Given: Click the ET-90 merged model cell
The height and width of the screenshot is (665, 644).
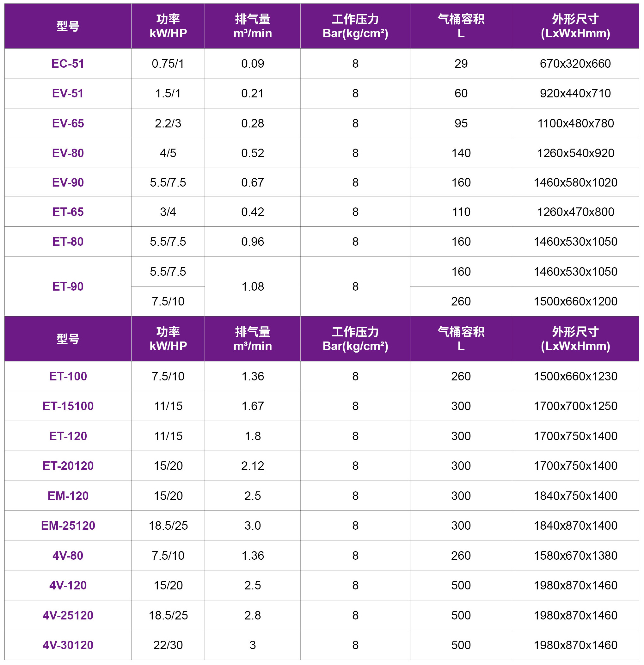Looking at the screenshot, I should pos(68,286).
